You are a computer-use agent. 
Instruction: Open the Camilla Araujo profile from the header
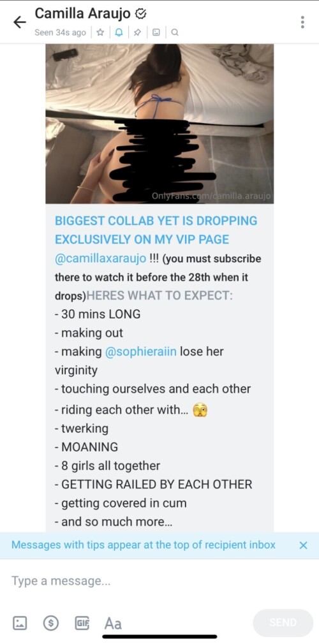click(83, 13)
